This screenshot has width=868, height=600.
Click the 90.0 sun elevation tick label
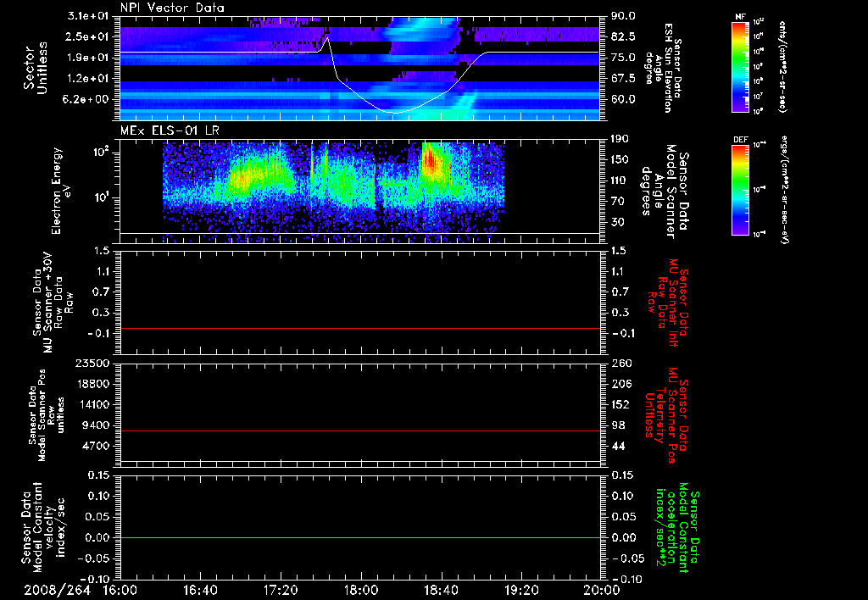(x=623, y=16)
